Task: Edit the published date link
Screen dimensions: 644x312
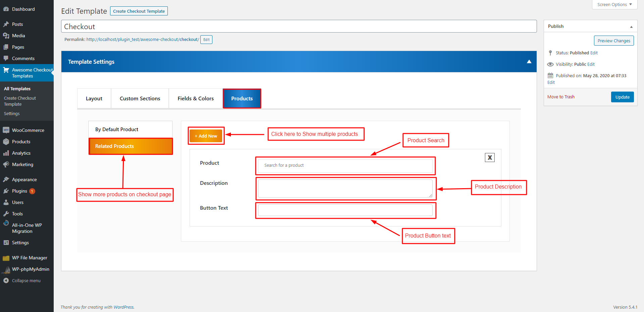Action: point(551,82)
